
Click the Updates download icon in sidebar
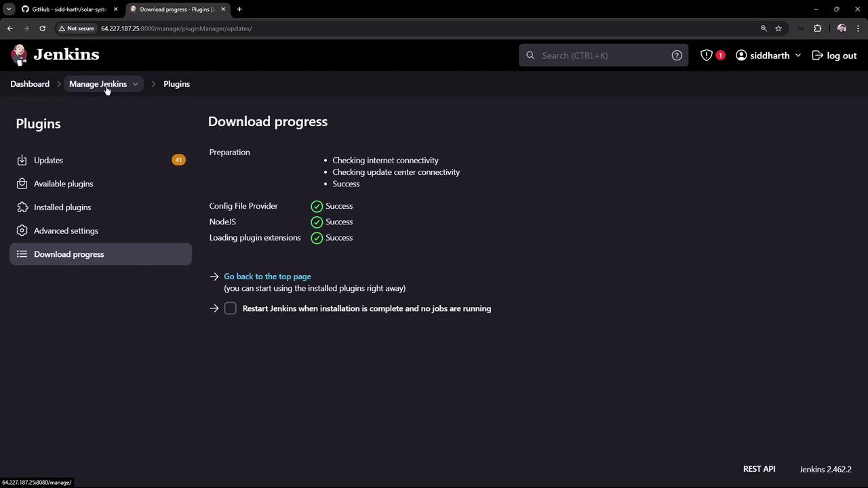pos(22,160)
